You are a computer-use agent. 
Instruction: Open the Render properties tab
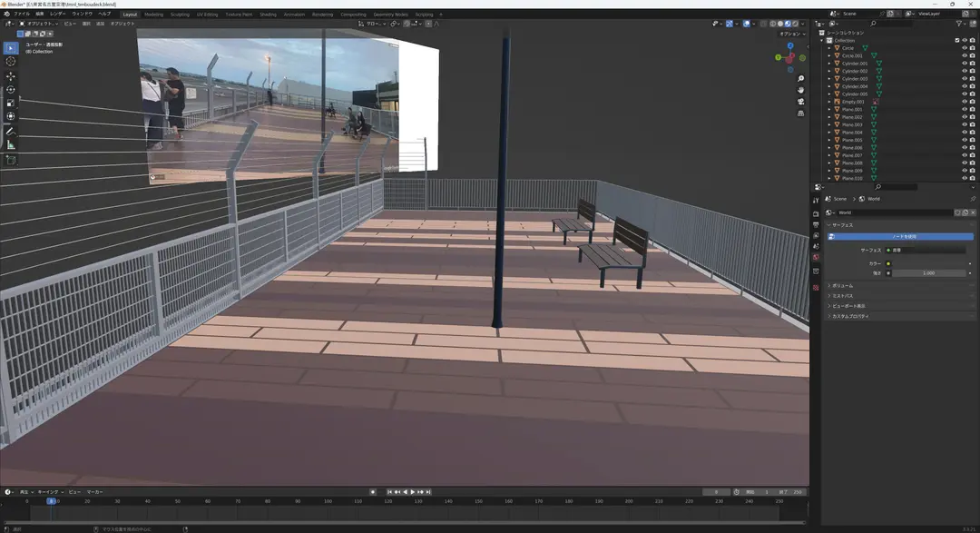[x=816, y=214]
